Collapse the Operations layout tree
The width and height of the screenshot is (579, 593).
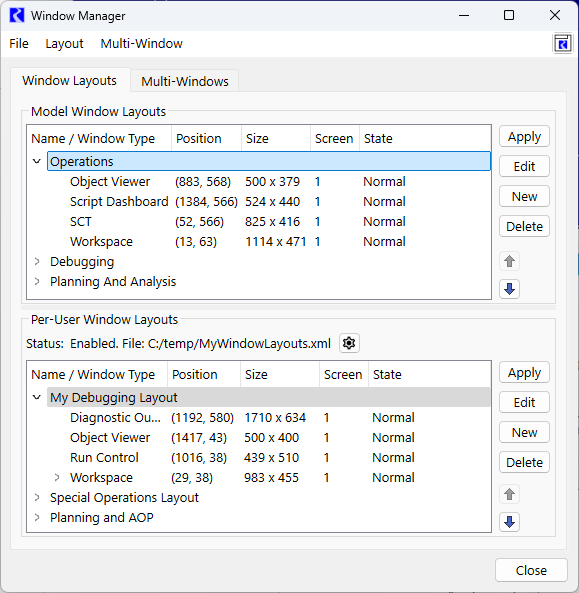(37, 161)
